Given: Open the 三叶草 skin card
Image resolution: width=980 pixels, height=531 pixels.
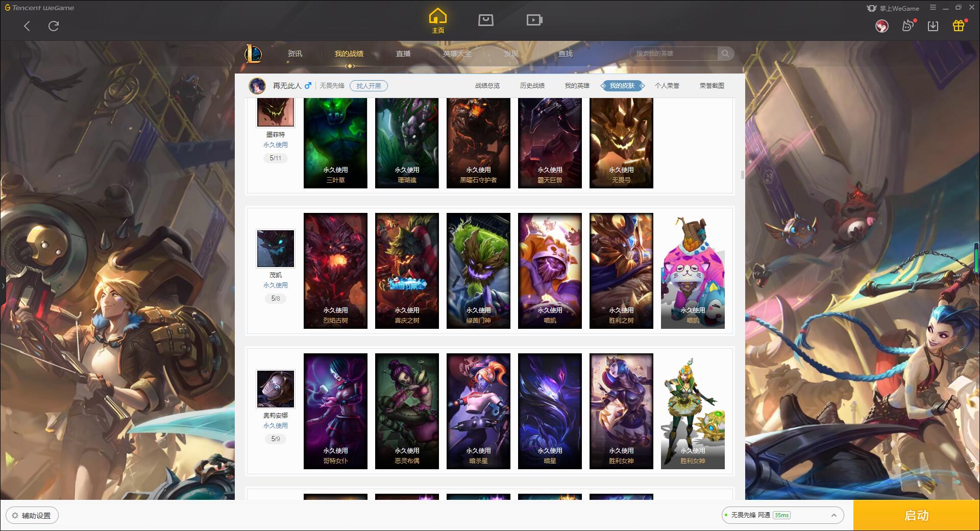Looking at the screenshot, I should point(335,143).
